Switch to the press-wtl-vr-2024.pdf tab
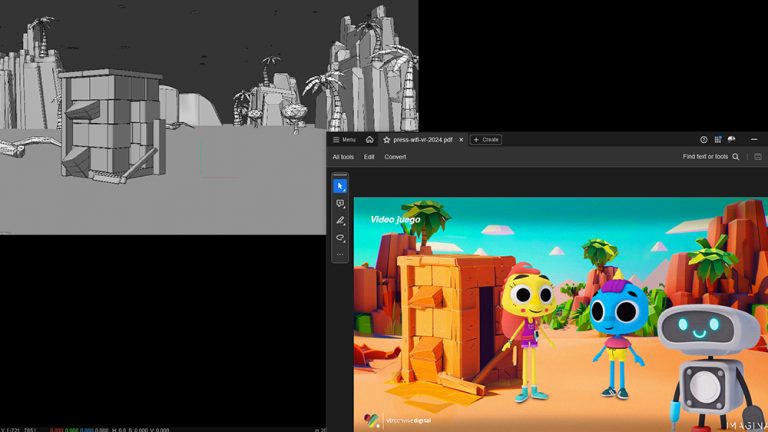The image size is (768, 432). 423,140
